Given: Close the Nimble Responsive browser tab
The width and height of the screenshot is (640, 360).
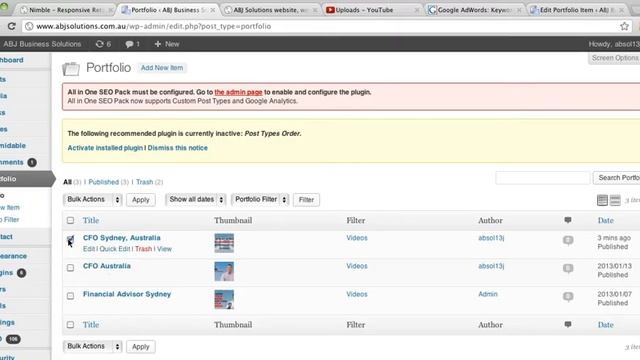Looking at the screenshot, I should pos(111,10).
